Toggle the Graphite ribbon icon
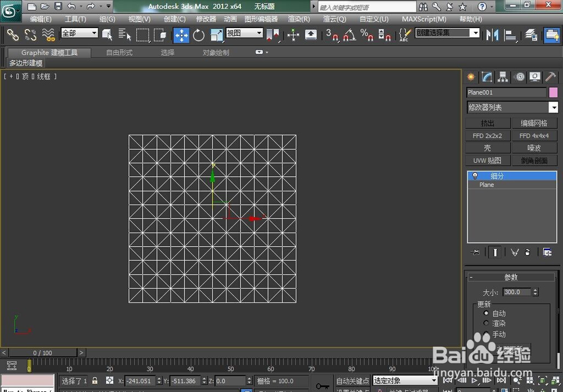The image size is (563, 392). point(552,35)
